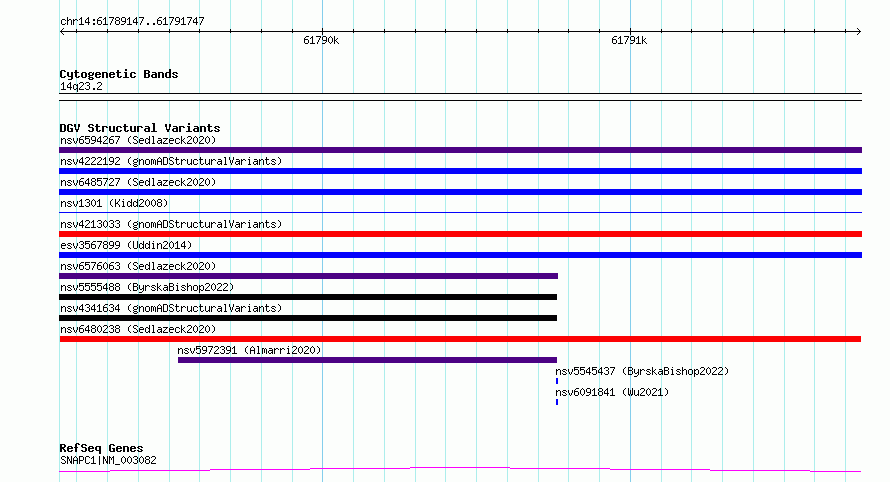Click the black bar under nsv4341634

tap(308, 318)
